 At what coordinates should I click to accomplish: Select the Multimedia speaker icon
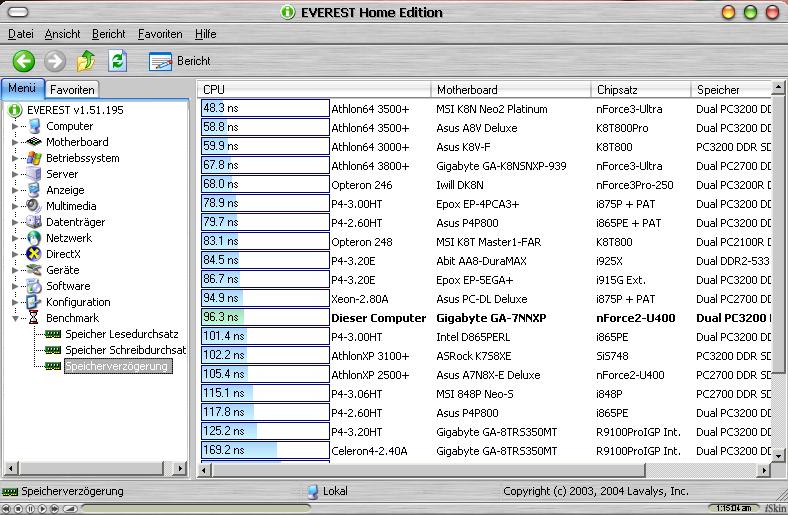34,206
